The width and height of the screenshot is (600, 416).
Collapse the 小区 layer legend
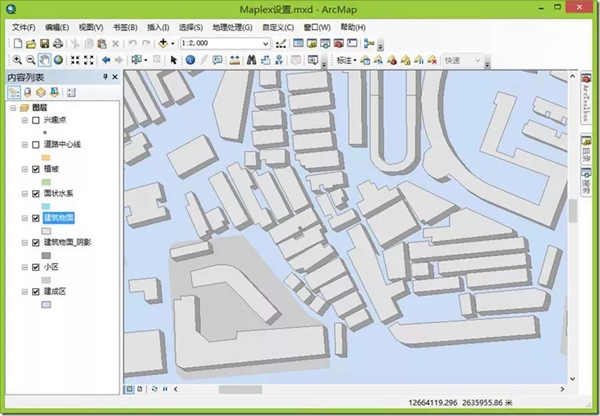point(25,267)
